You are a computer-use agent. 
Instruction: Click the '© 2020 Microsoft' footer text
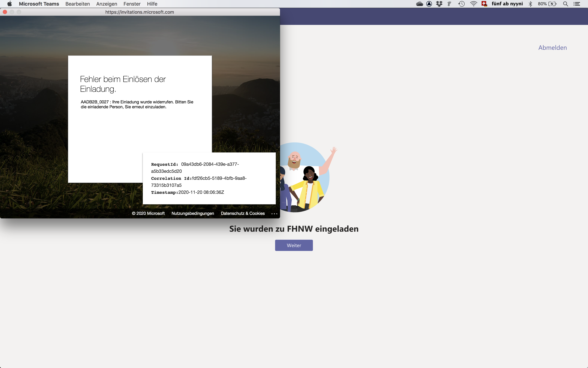[148, 213]
